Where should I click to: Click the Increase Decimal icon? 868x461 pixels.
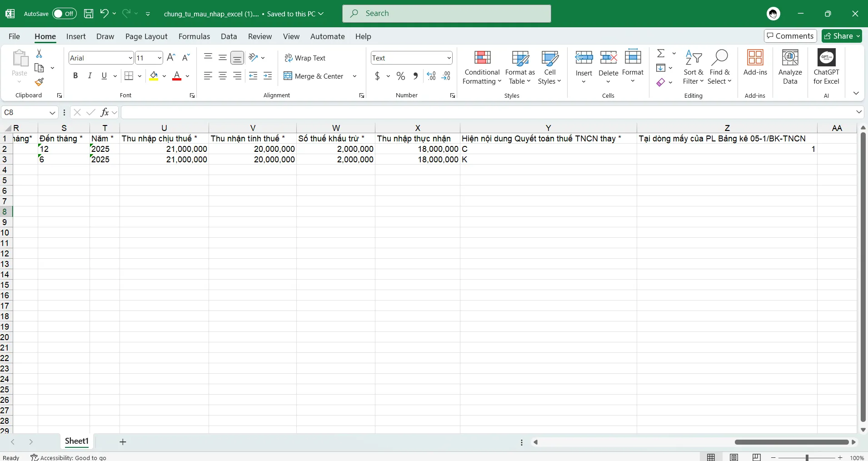point(431,76)
